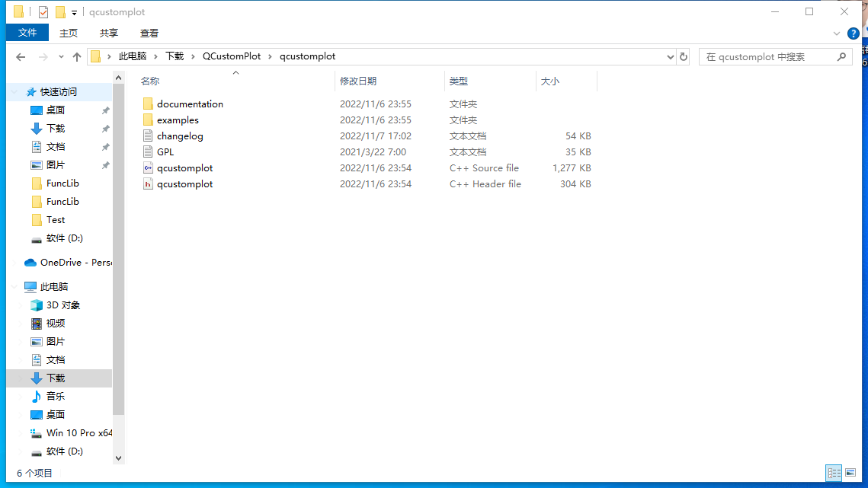
Task: Switch to the 查看 ribbon tab
Action: pos(149,33)
